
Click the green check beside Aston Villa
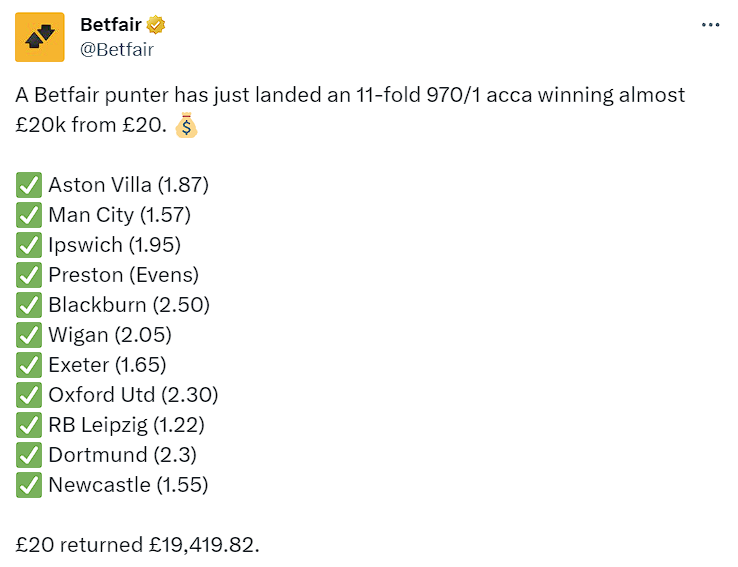29,185
